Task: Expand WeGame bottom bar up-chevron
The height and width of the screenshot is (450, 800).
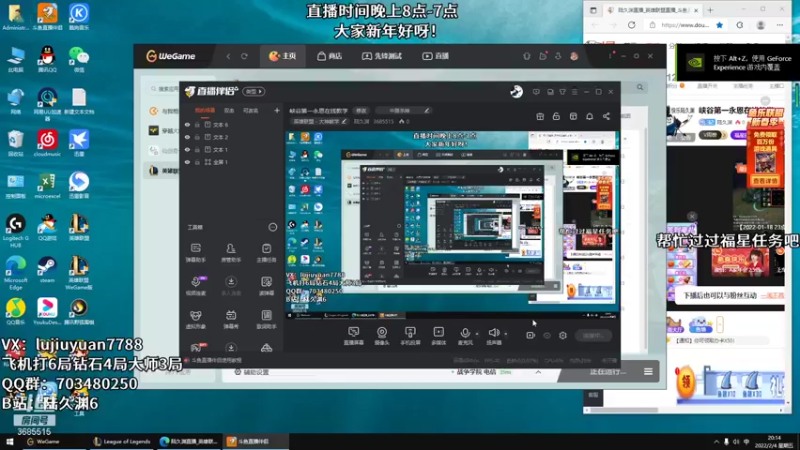Action: (538, 372)
